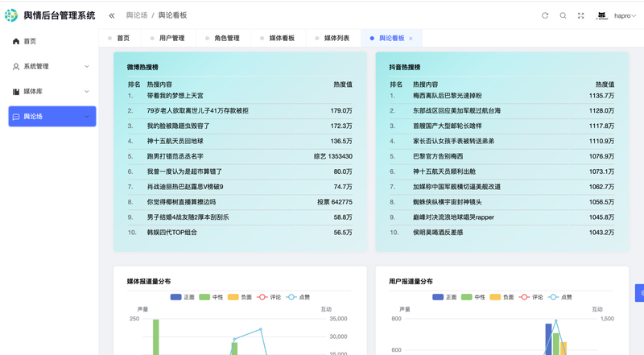Click weibo item 神十五航天员回地球

[175, 142]
